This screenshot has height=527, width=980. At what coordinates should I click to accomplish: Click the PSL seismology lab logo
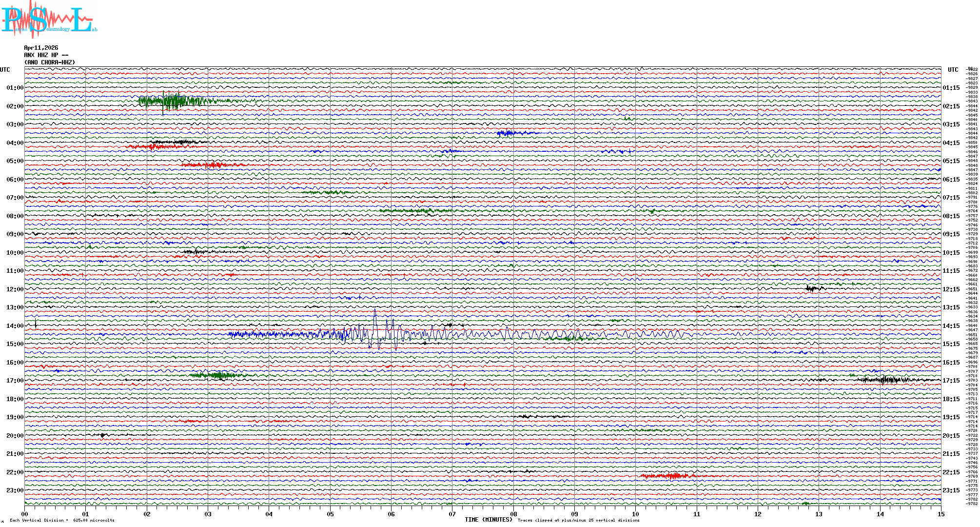(49, 20)
